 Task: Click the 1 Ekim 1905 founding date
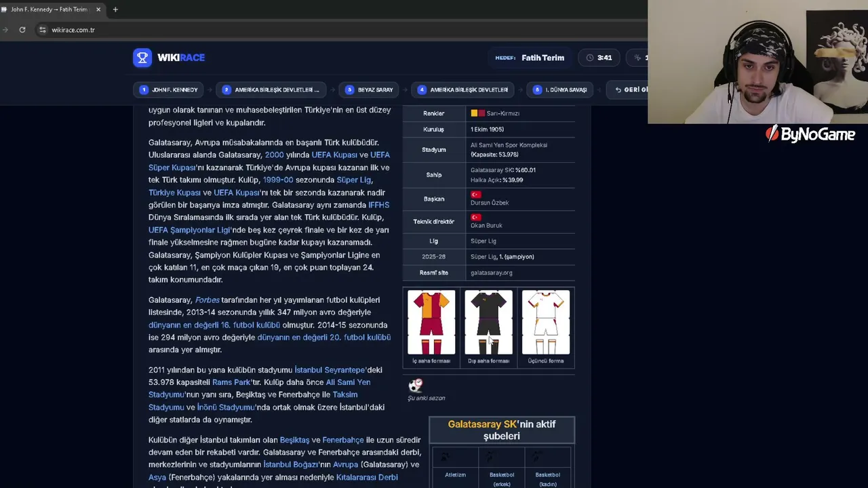point(487,129)
